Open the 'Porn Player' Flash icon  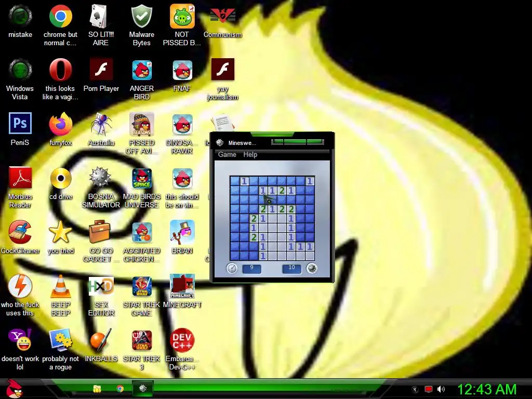pos(101,69)
